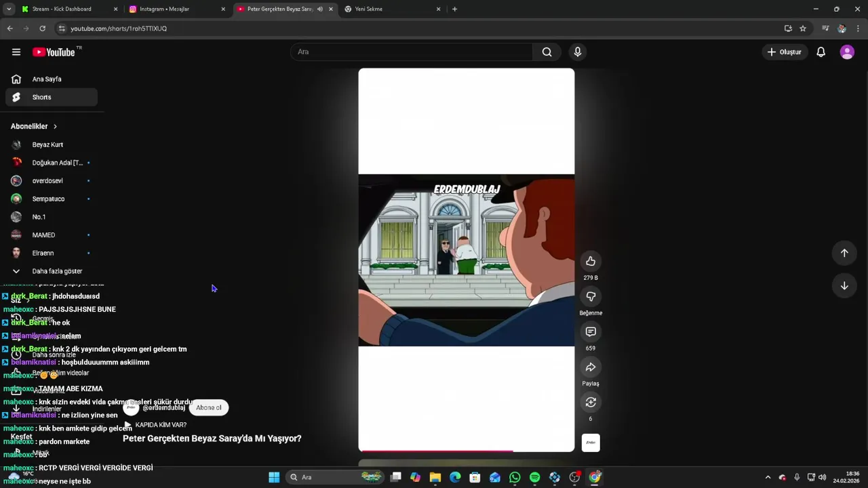Pause the Short by clicking the video
The width and height of the screenshot is (868, 488).
tap(467, 260)
